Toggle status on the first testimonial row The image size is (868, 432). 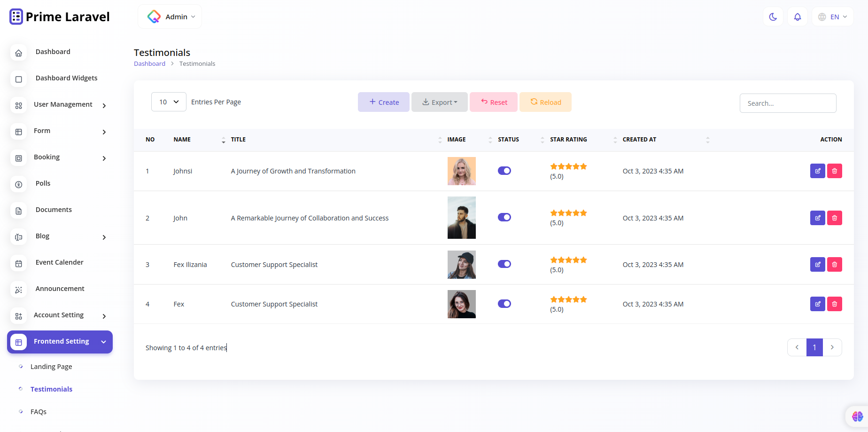click(x=504, y=171)
